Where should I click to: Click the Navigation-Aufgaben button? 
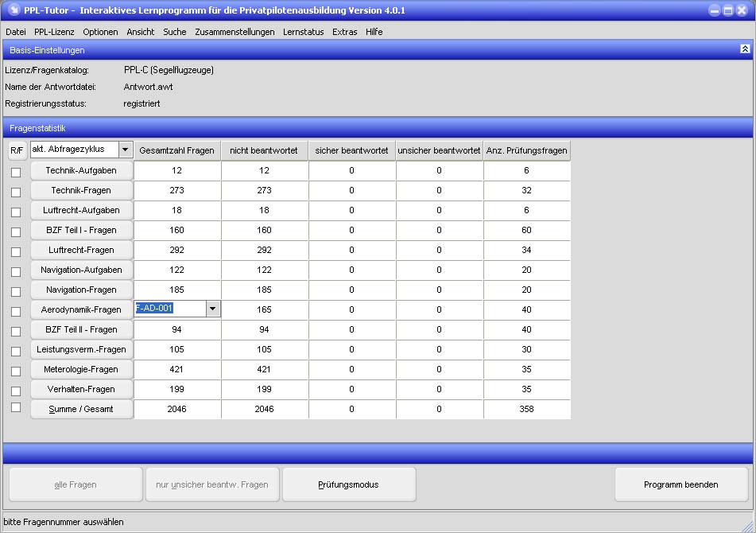[81, 270]
